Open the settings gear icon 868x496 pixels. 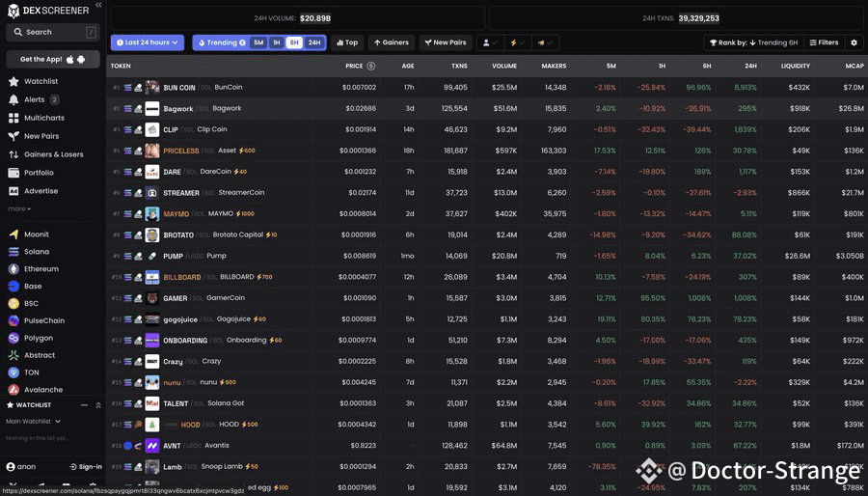854,42
